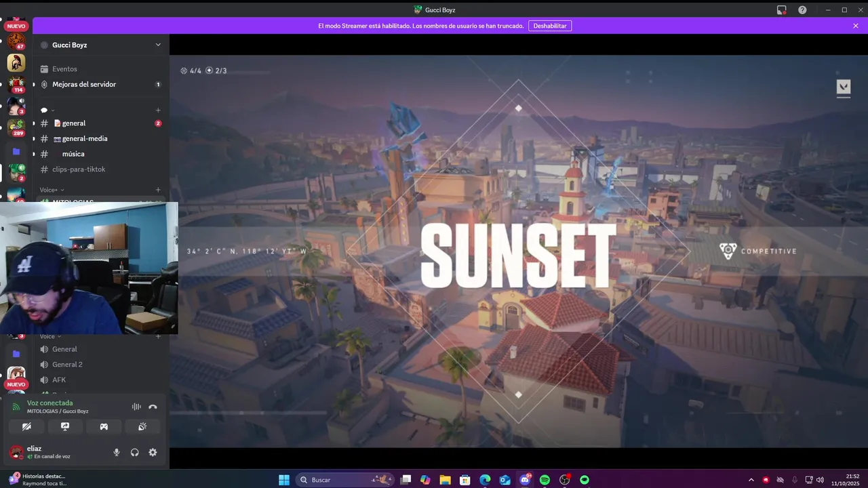Click the SUNSET map stream
868x488 pixels.
[x=519, y=251]
